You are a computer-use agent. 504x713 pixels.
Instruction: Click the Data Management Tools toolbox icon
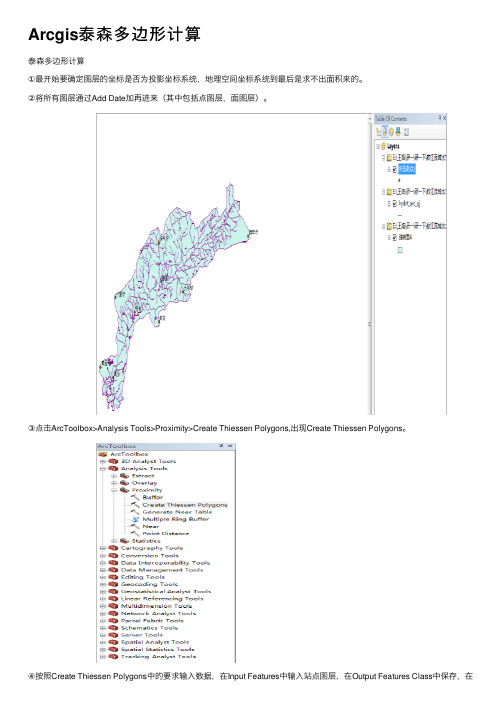click(113, 570)
